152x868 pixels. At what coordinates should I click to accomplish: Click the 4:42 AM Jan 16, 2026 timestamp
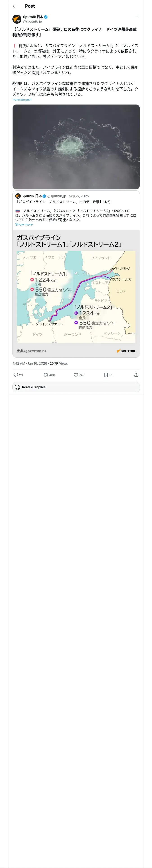coord(30,363)
